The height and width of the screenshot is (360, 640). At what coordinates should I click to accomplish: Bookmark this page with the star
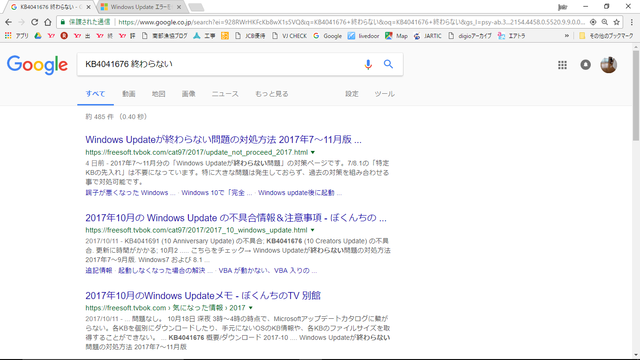point(617,22)
